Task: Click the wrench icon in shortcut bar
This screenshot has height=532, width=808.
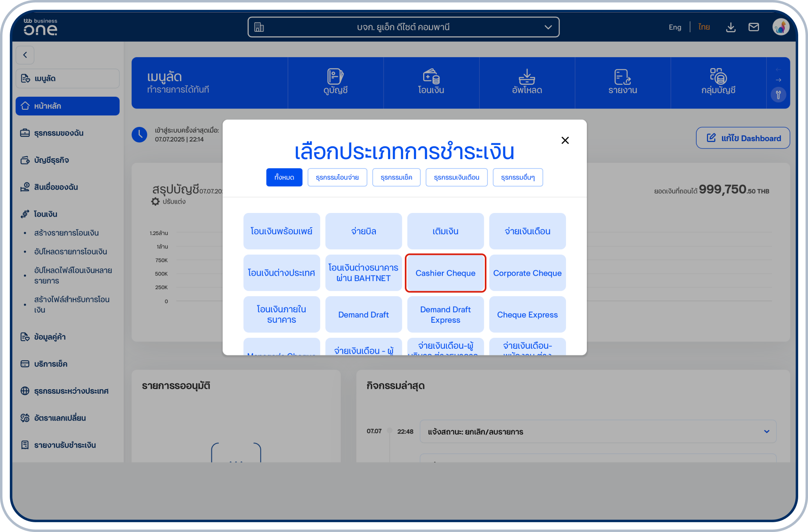Action: pos(778,95)
